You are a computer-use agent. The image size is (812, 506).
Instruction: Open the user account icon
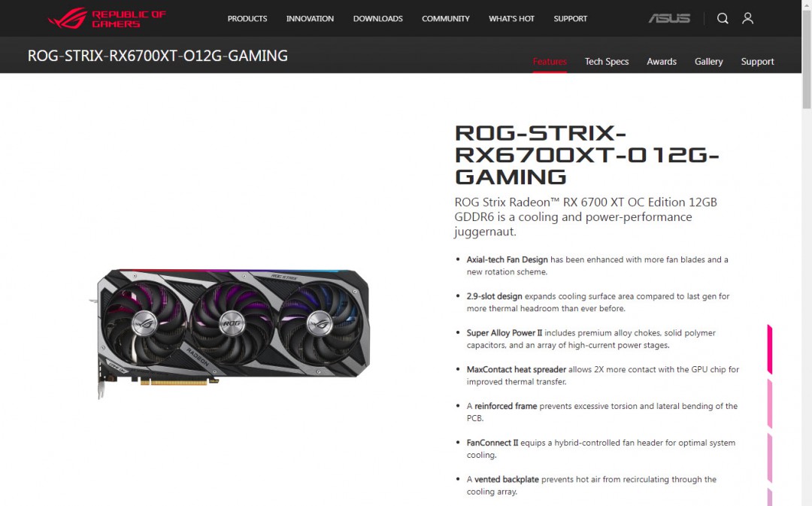point(747,19)
